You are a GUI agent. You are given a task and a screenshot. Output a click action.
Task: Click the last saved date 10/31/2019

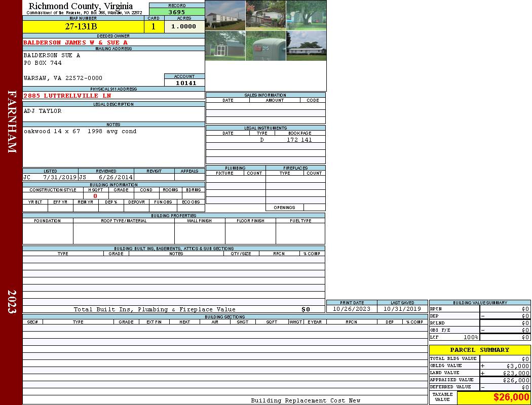click(402, 309)
